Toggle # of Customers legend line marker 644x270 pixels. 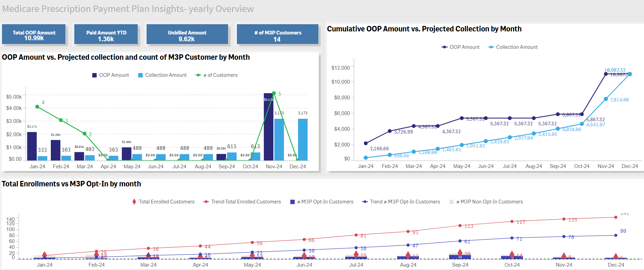point(198,75)
